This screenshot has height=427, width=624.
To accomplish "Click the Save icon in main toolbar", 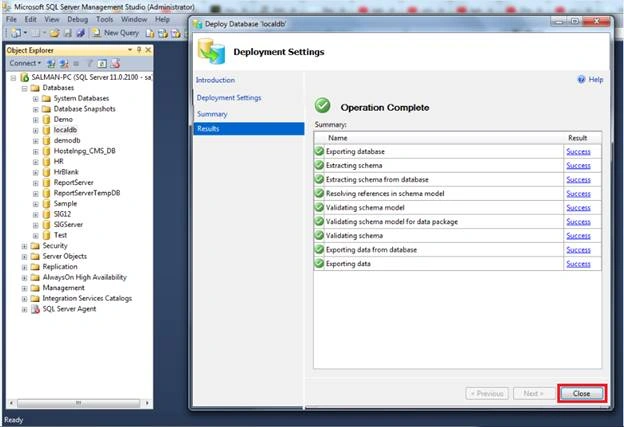I will click(x=68, y=33).
